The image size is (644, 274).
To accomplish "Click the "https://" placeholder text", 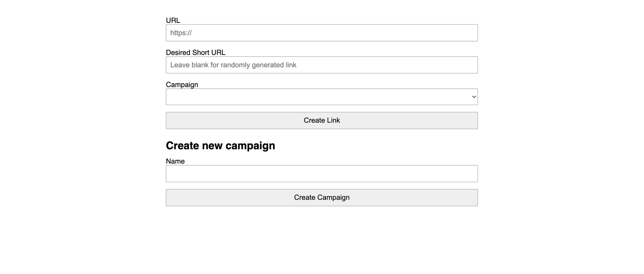I will click(x=181, y=33).
